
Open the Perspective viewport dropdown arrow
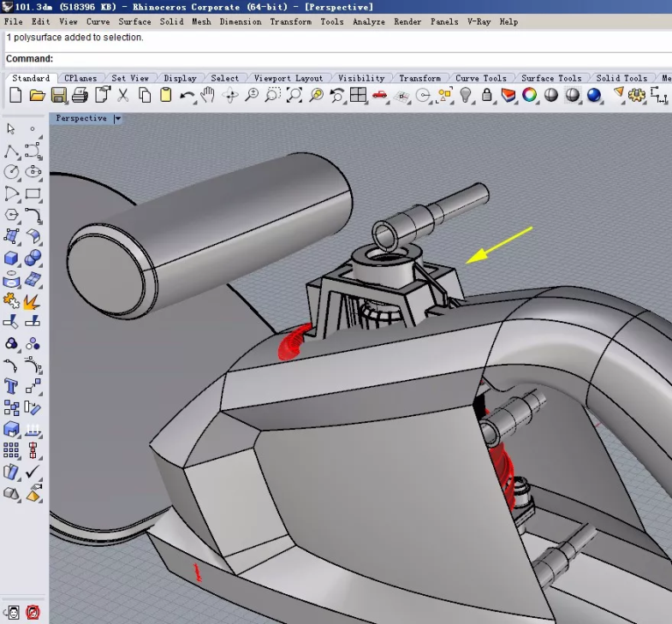(117, 119)
